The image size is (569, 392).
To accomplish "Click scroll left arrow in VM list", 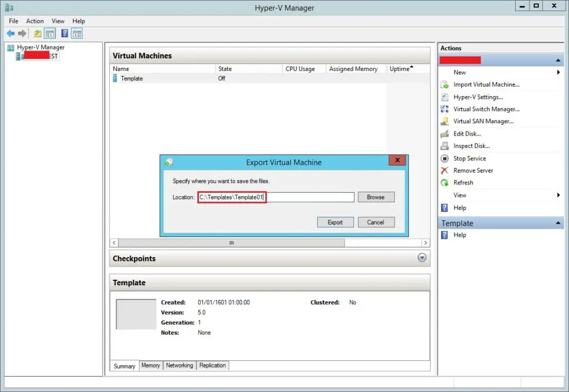I will 114,243.
